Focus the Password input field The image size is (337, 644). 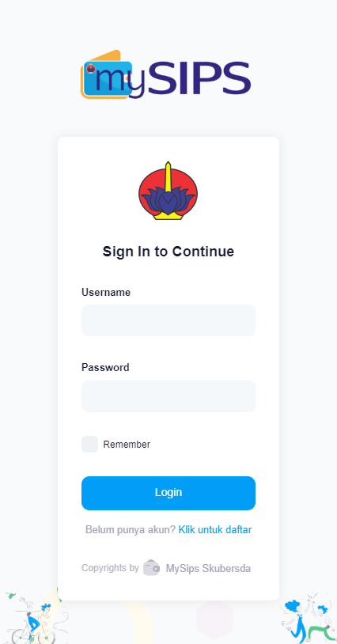pyautogui.click(x=168, y=396)
